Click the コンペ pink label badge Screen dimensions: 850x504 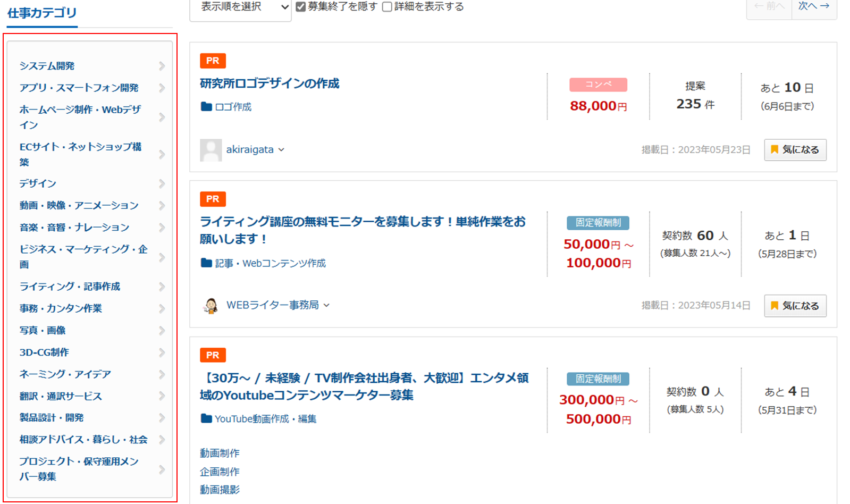(598, 85)
